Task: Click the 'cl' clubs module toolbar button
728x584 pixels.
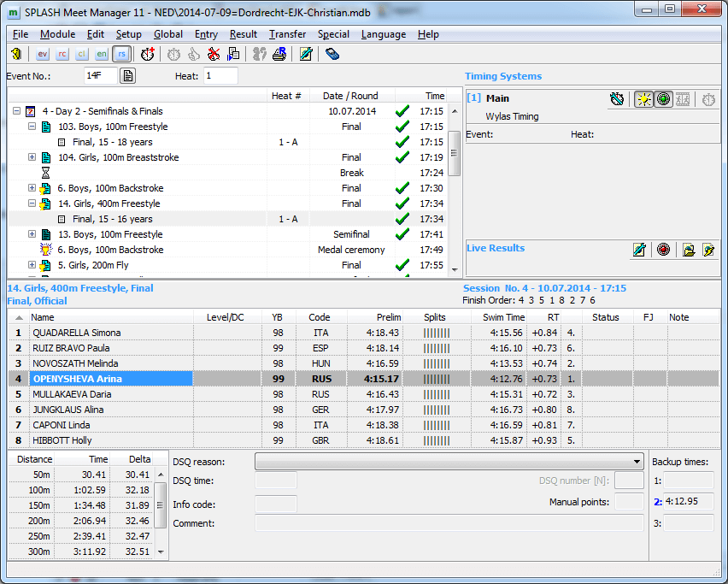Action: click(82, 54)
